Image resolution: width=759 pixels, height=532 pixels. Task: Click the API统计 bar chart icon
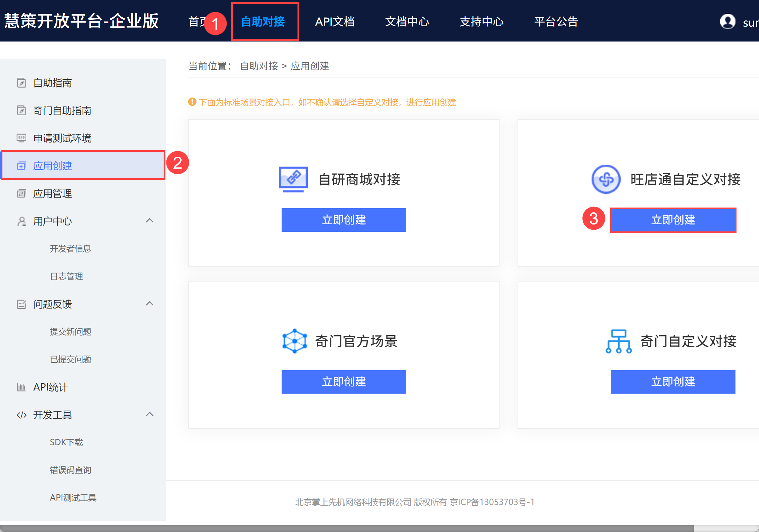tap(21, 387)
